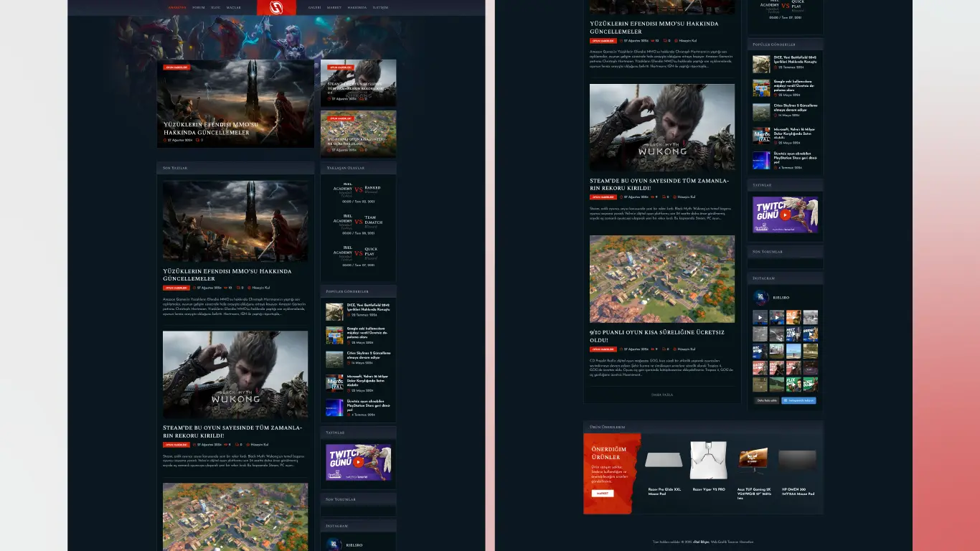Open the large featured Yüzüklerin Efendisi hero card
Image resolution: width=980 pixels, height=551 pixels.
[x=235, y=103]
